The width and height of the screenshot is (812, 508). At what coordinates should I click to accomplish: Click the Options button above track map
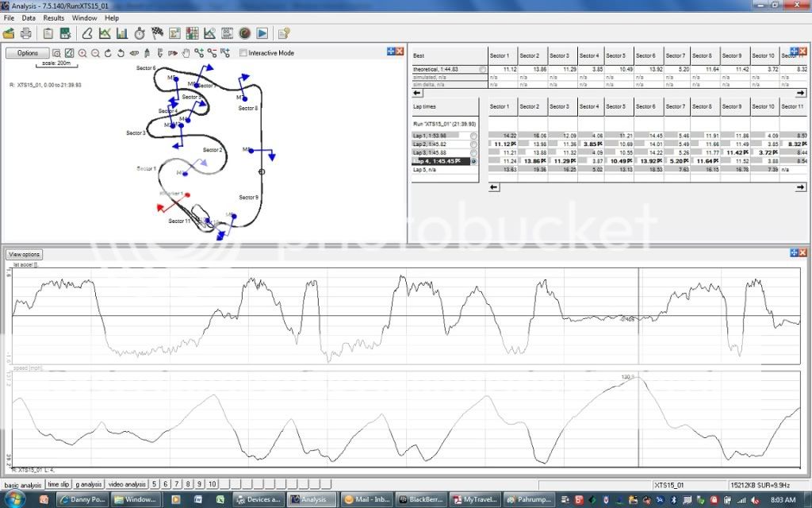pyautogui.click(x=28, y=53)
